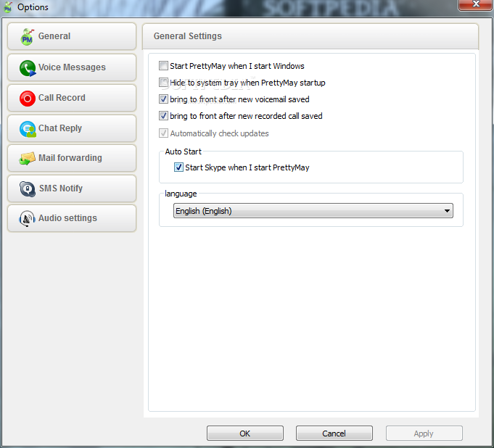Click the SMS Notify icon
Image resolution: width=494 pixels, height=448 pixels.
28,188
